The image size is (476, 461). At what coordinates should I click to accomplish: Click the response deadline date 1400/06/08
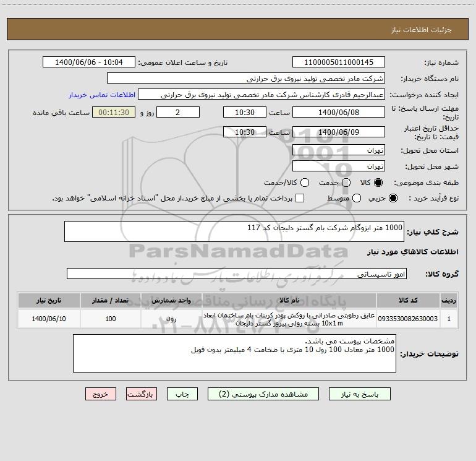339,112
